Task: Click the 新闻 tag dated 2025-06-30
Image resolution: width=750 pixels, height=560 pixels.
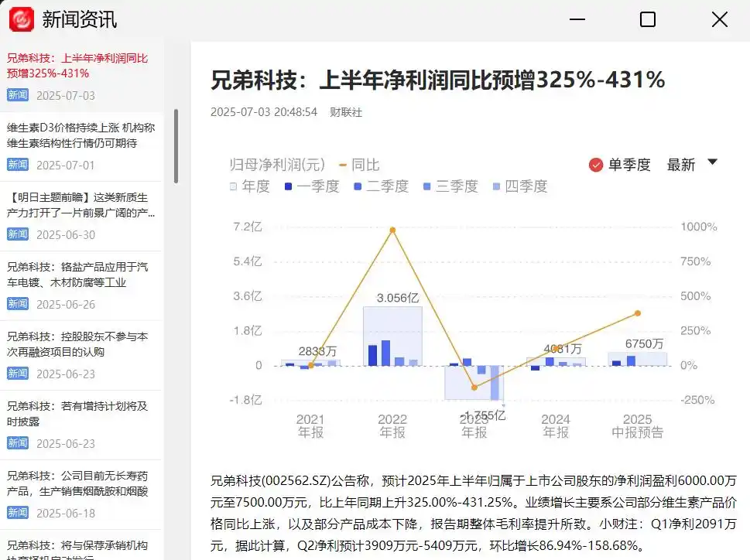Action: (18, 234)
